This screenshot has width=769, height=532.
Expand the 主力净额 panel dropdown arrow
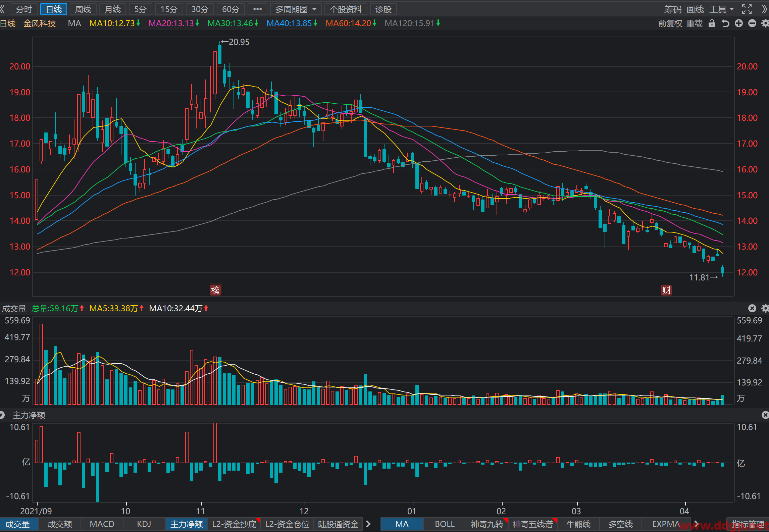pos(2,415)
